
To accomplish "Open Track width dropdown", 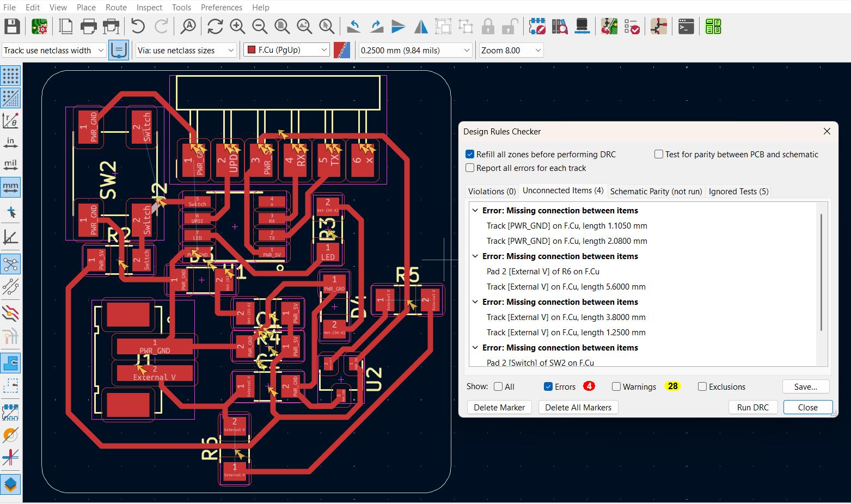I will (x=53, y=50).
